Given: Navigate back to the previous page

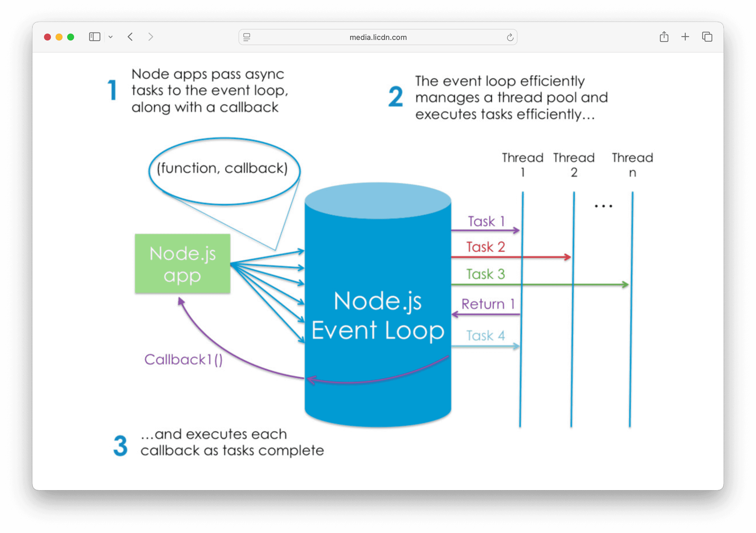Looking at the screenshot, I should (x=130, y=37).
